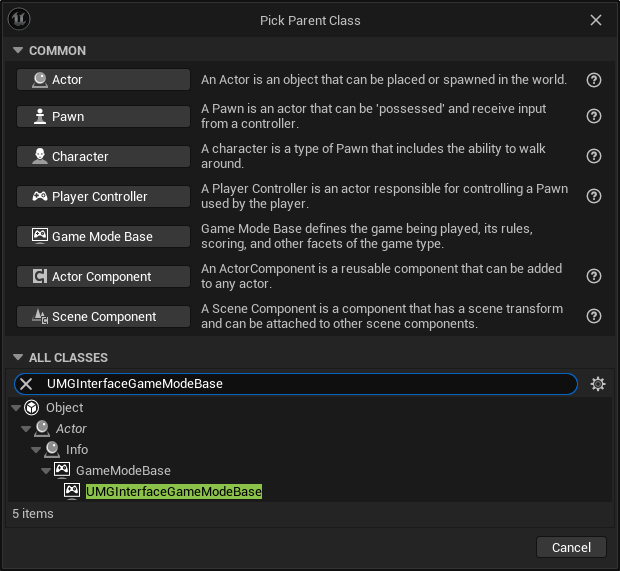This screenshot has width=620, height=571.
Task: Collapse the Object tree node
Action: pos(17,408)
